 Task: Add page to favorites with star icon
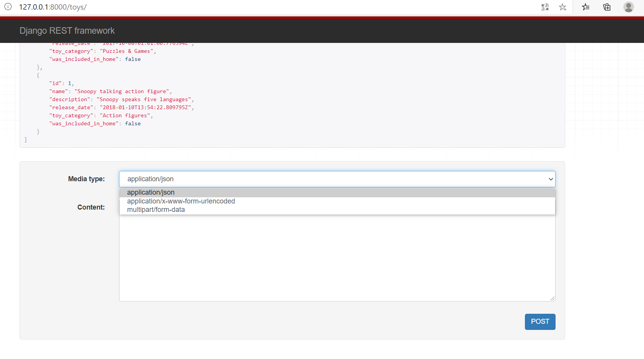(x=562, y=7)
